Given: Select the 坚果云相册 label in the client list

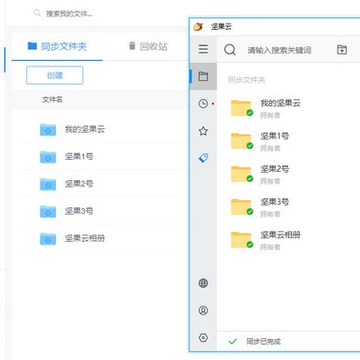Looking at the screenshot, I should click(280, 235).
